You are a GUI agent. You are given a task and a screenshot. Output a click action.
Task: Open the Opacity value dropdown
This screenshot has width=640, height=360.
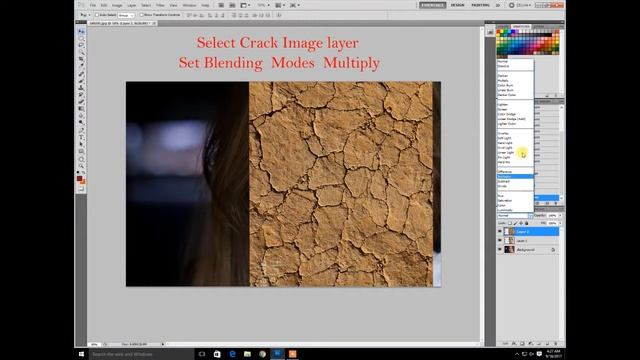click(560, 216)
